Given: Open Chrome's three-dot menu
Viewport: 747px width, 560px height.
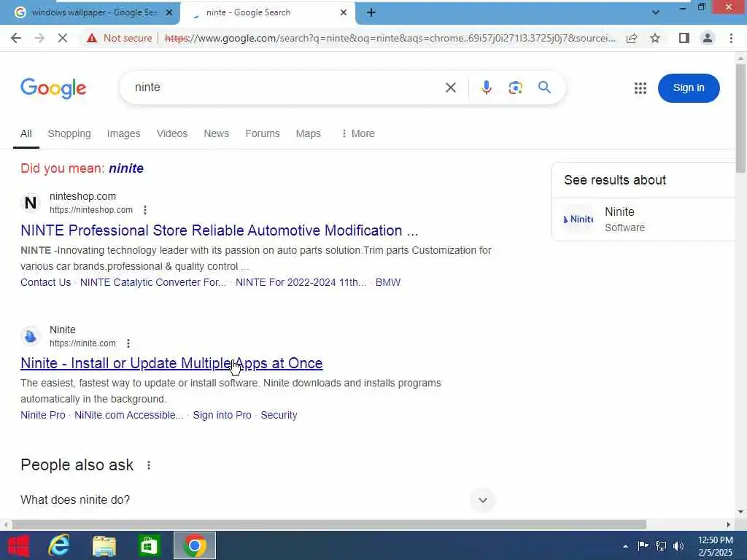Looking at the screenshot, I should pos(731,38).
